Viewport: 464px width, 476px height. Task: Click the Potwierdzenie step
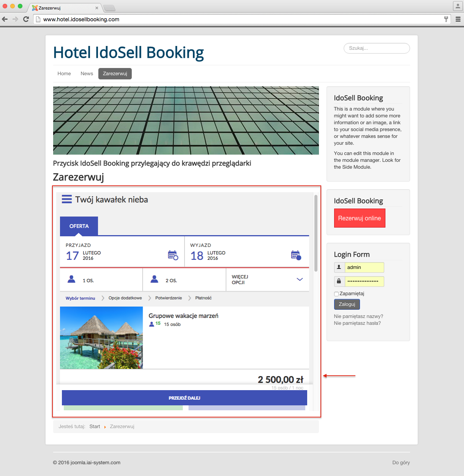(169, 298)
